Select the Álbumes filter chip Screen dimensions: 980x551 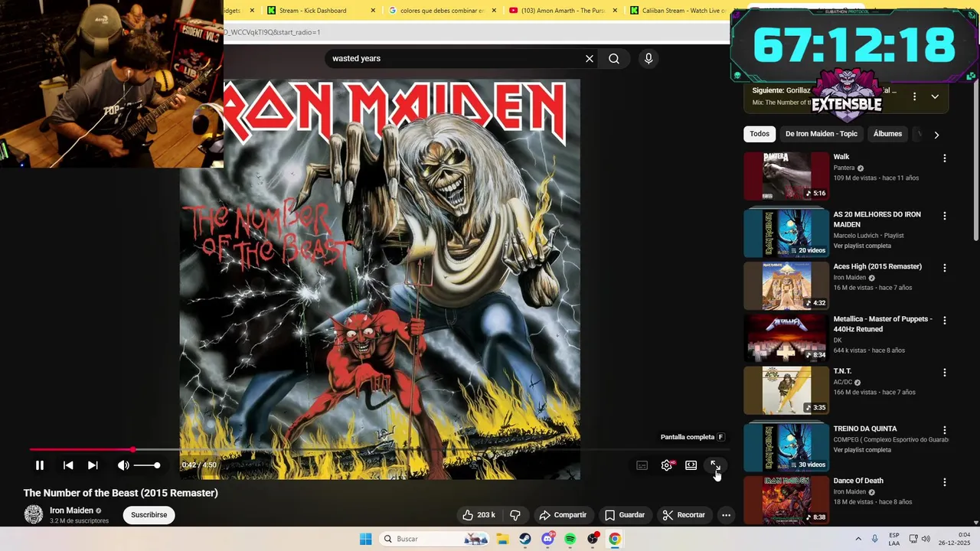pos(887,134)
